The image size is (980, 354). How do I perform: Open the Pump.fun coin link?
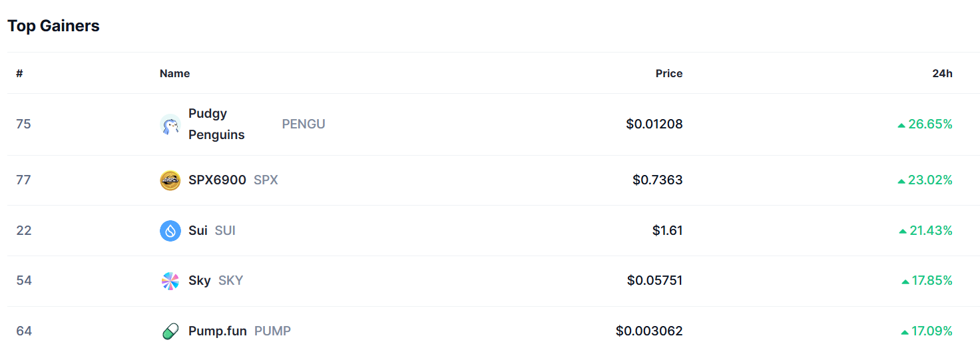tap(217, 331)
